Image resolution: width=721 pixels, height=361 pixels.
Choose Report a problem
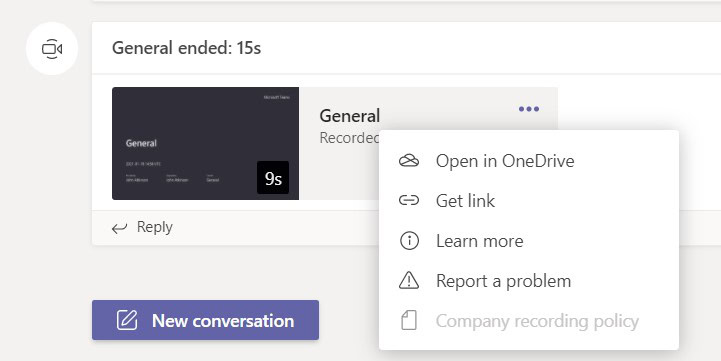pyautogui.click(x=529, y=281)
